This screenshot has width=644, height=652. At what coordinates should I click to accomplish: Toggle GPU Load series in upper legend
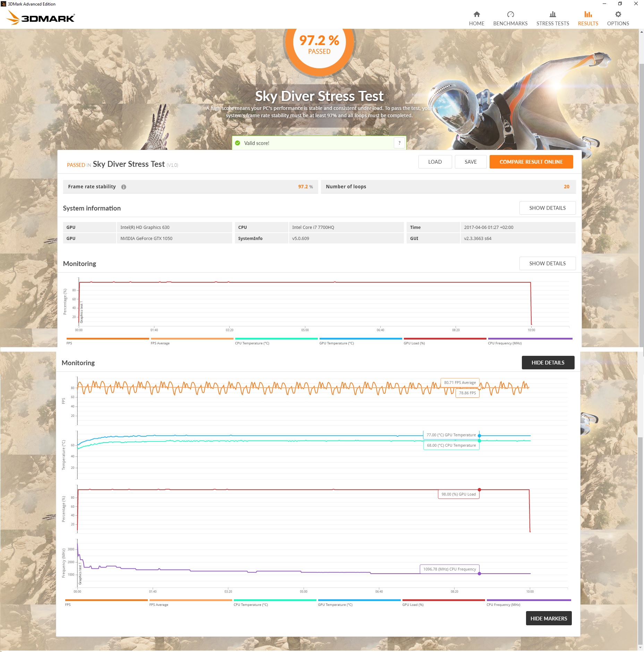click(x=445, y=341)
